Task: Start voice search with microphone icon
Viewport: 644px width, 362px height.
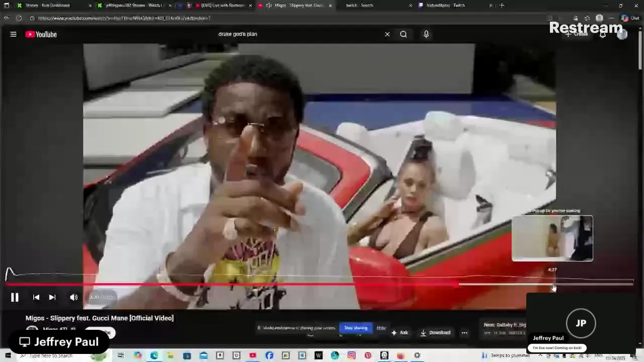Action: (426, 34)
